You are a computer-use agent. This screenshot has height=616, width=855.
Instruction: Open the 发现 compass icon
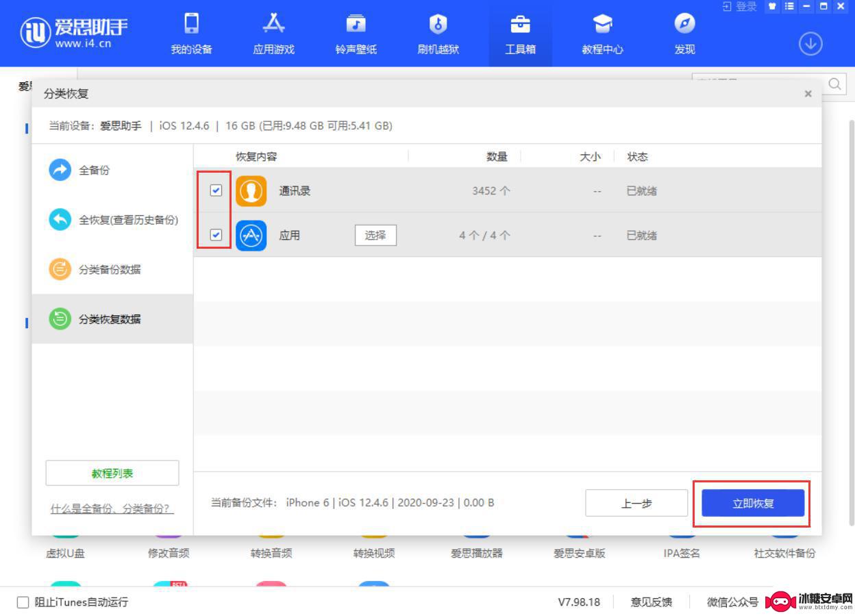pyautogui.click(x=684, y=24)
